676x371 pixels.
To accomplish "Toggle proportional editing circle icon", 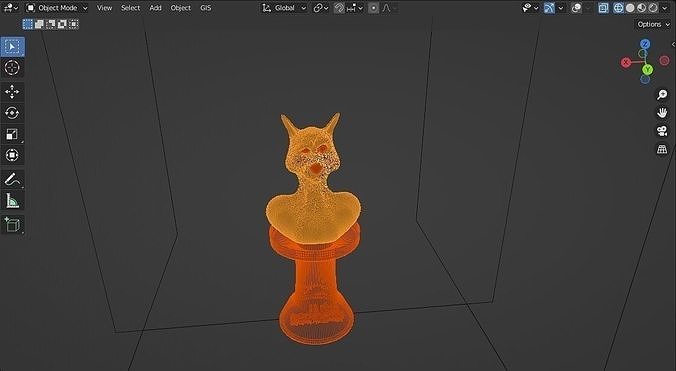I will 373,8.
